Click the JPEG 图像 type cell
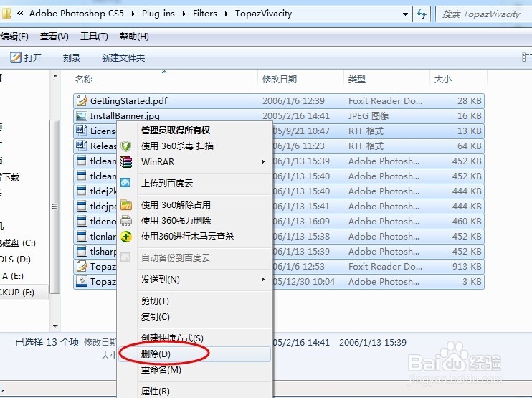The height and width of the screenshot is (398, 532). point(369,116)
